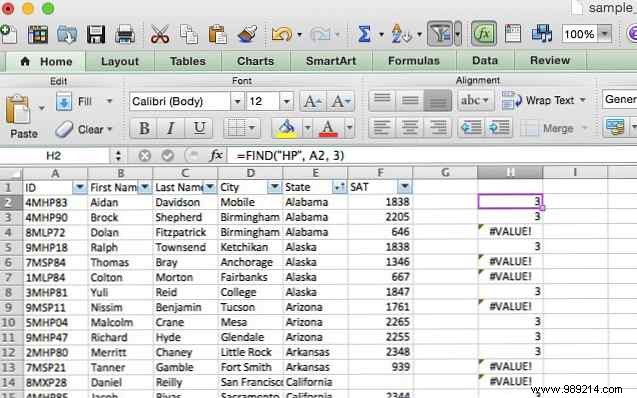Screen dimensions: 637x398
Task: Open the abc text orientation dropdown
Action: tap(475, 100)
